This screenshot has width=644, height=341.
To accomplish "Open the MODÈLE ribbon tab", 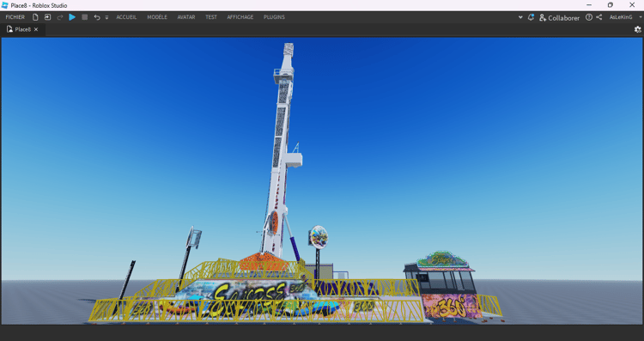I will point(157,17).
